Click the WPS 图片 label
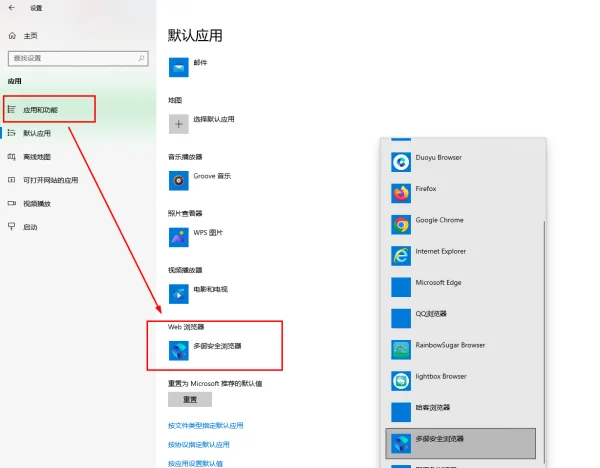The height and width of the screenshot is (468, 600). click(x=208, y=233)
